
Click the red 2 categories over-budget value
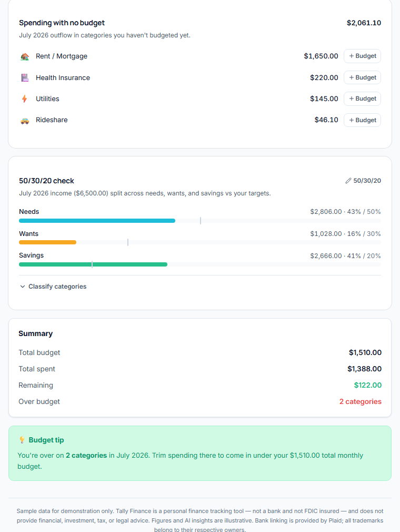pyautogui.click(x=361, y=401)
